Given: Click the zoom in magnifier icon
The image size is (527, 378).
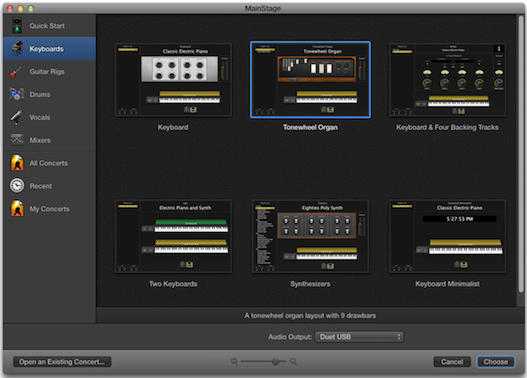Looking at the screenshot, I should pyautogui.click(x=293, y=362).
